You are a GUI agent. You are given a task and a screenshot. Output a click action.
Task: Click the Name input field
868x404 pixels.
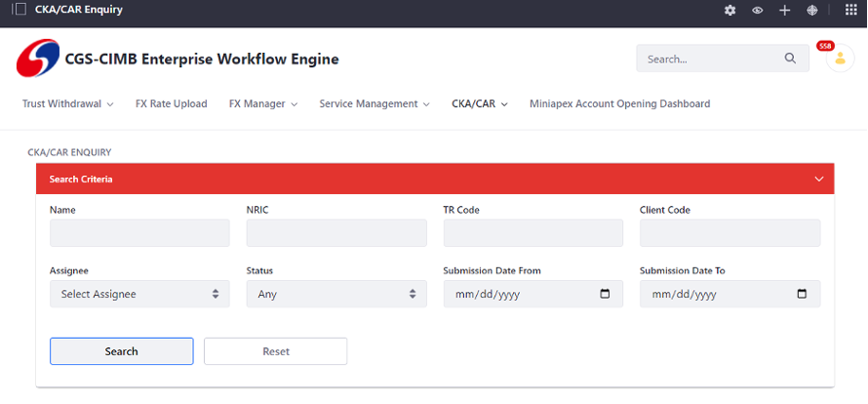coord(139,233)
